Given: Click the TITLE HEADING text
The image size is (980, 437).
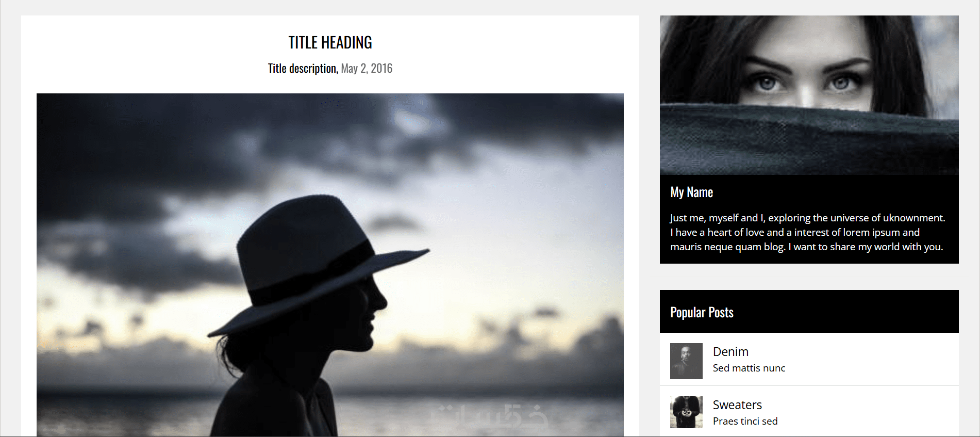Looking at the screenshot, I should [330, 42].
